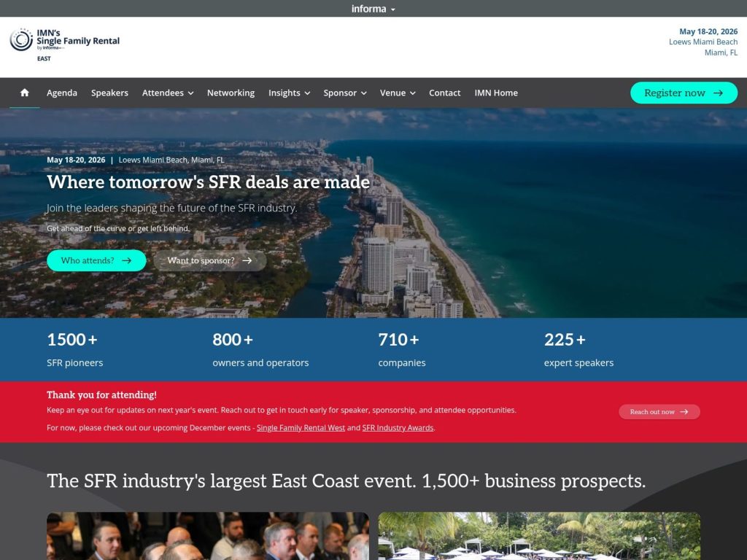
Task: Expand the Insights navigation dropdown
Action: (x=288, y=93)
